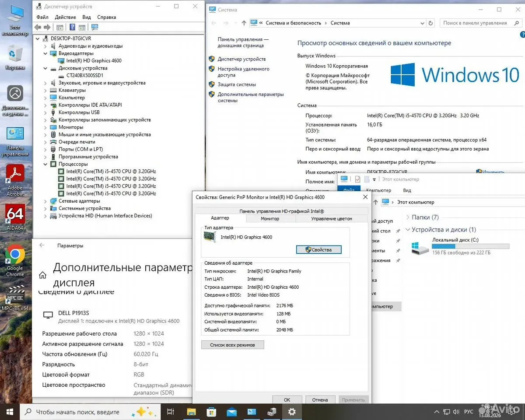Collapse the Процессоры node
Viewport: 525px width, 420px height.
pyautogui.click(x=45, y=164)
